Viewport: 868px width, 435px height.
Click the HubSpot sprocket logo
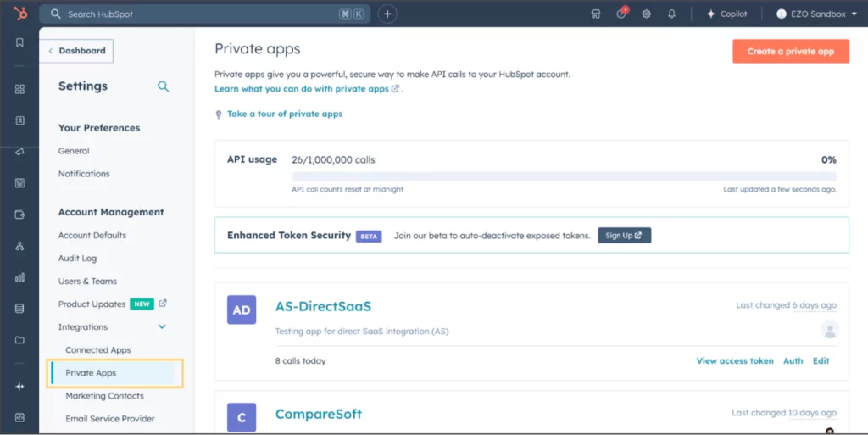(x=19, y=14)
